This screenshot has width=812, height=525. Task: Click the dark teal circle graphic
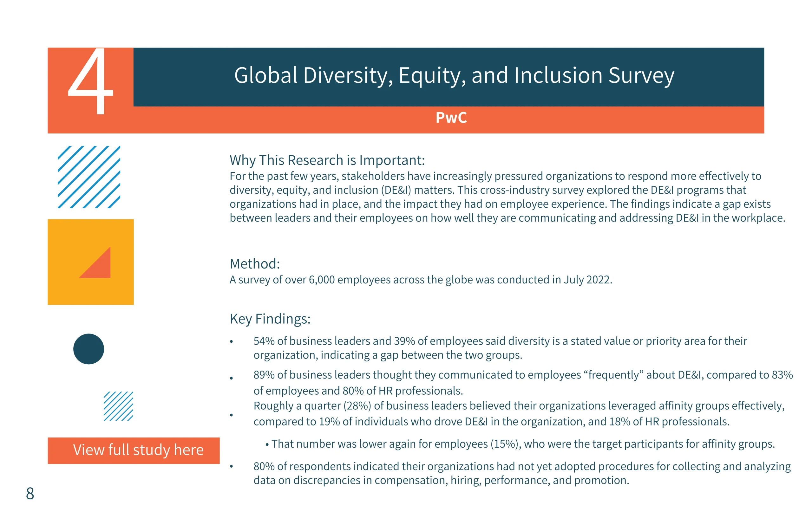tap(88, 349)
